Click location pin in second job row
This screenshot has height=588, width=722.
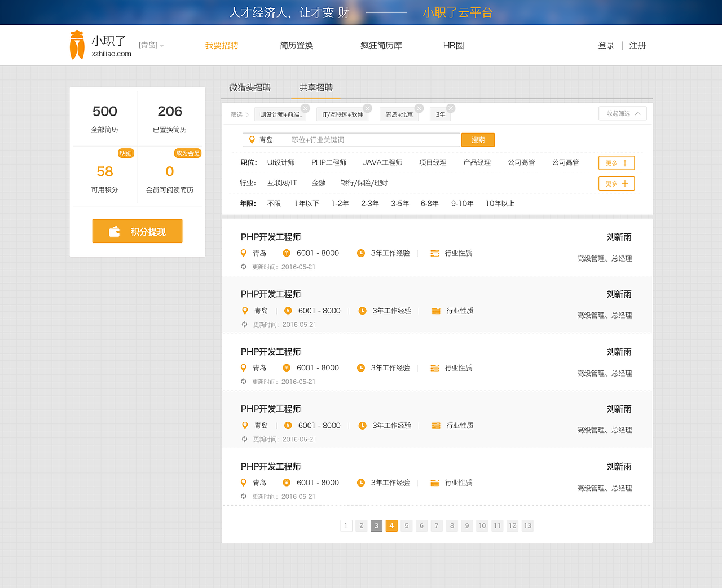[x=245, y=311]
